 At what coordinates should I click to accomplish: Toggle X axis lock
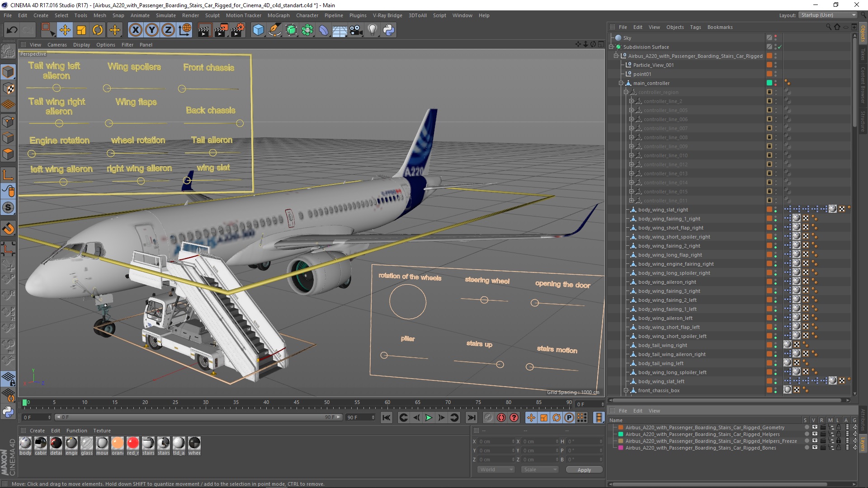(x=135, y=30)
